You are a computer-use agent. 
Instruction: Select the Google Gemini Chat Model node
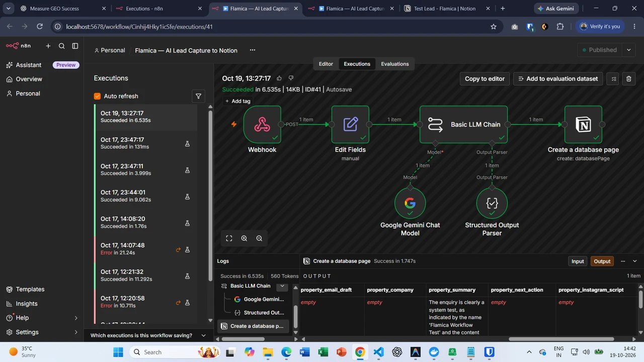[x=410, y=203]
